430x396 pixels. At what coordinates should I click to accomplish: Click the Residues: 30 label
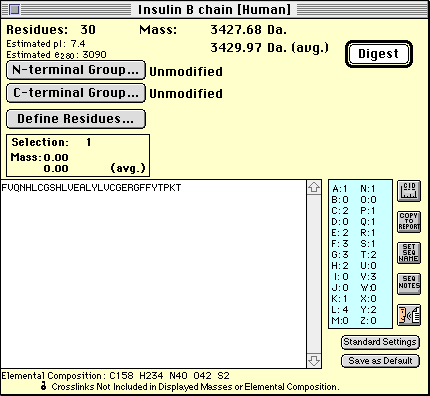click(x=51, y=30)
